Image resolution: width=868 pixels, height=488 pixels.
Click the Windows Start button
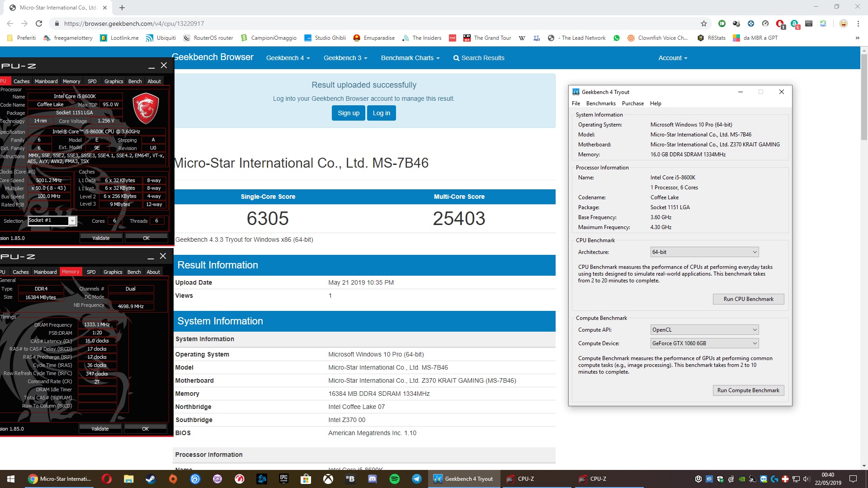11,479
